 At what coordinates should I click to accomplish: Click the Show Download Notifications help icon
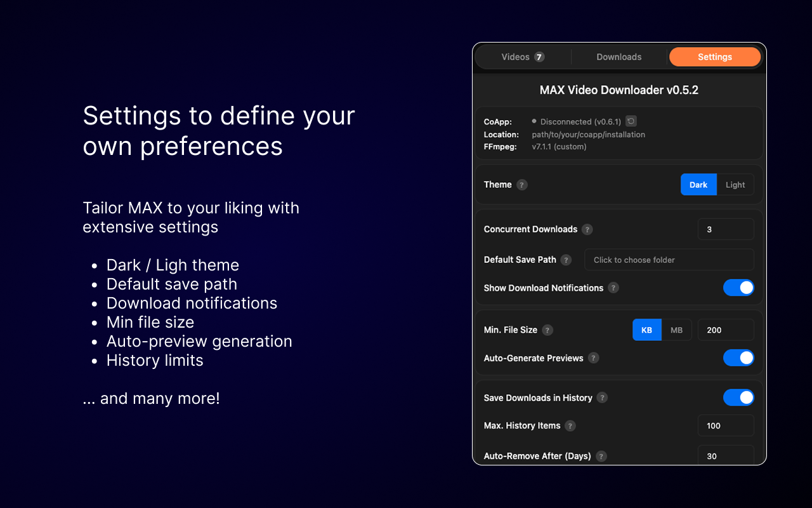coord(613,288)
